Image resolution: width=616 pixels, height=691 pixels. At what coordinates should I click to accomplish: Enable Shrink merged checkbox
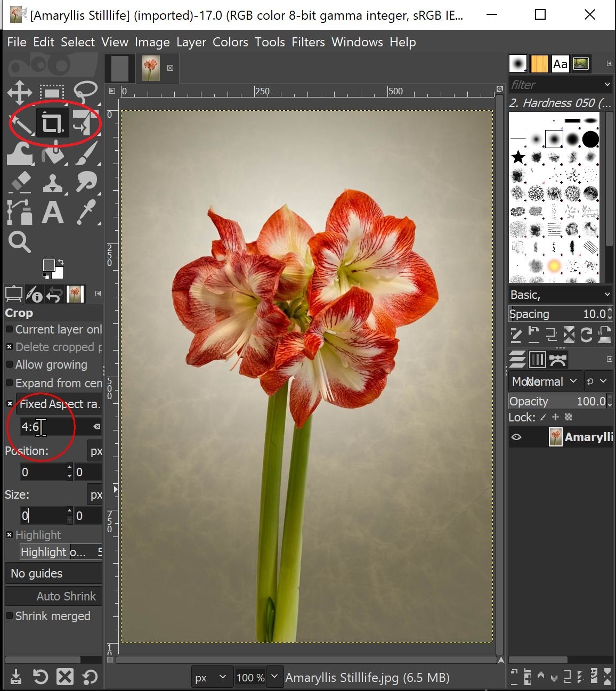(x=9, y=616)
